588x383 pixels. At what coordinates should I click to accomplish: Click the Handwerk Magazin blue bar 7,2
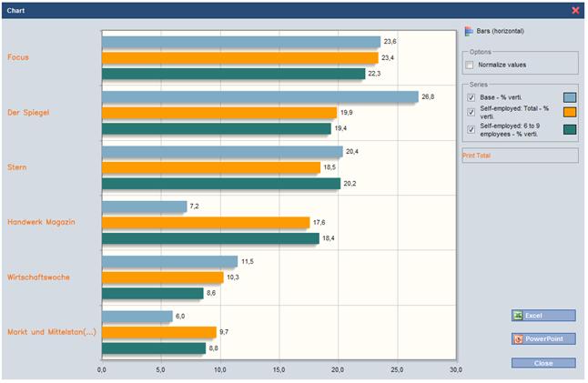pos(145,207)
